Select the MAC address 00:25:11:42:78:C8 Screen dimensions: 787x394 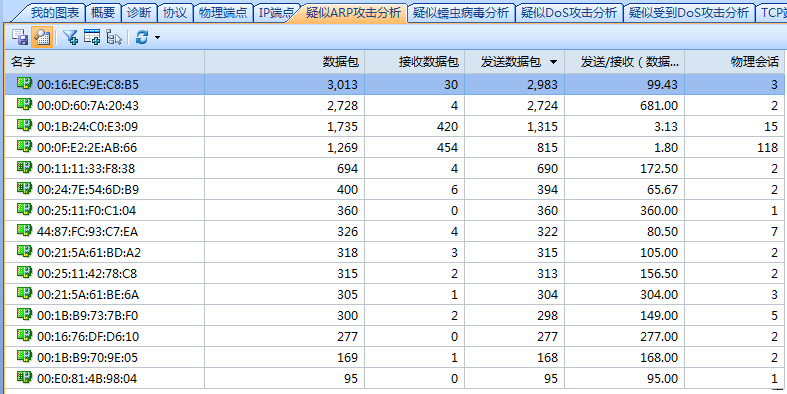pos(87,275)
